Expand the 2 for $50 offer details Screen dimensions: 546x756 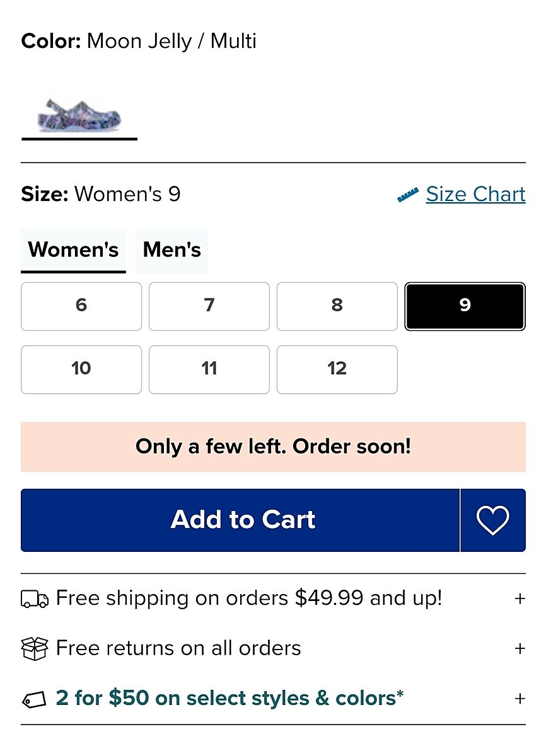coord(520,699)
